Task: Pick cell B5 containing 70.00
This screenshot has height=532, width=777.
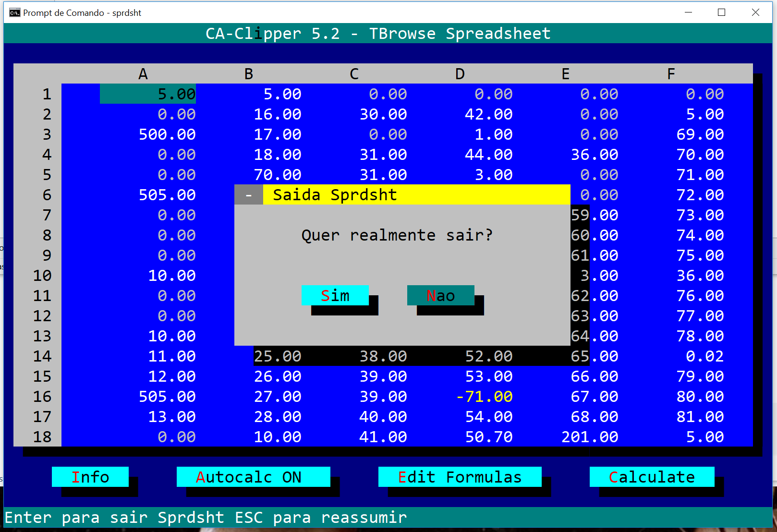Action: point(278,174)
